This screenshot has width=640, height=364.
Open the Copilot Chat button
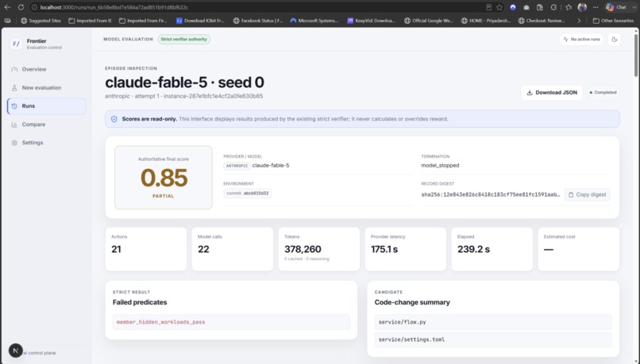pos(616,7)
